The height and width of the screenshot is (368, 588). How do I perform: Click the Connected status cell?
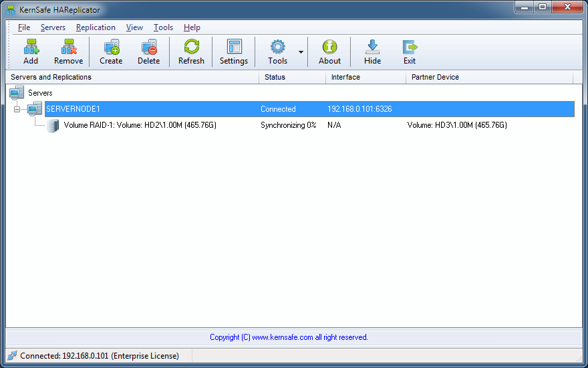pyautogui.click(x=278, y=109)
